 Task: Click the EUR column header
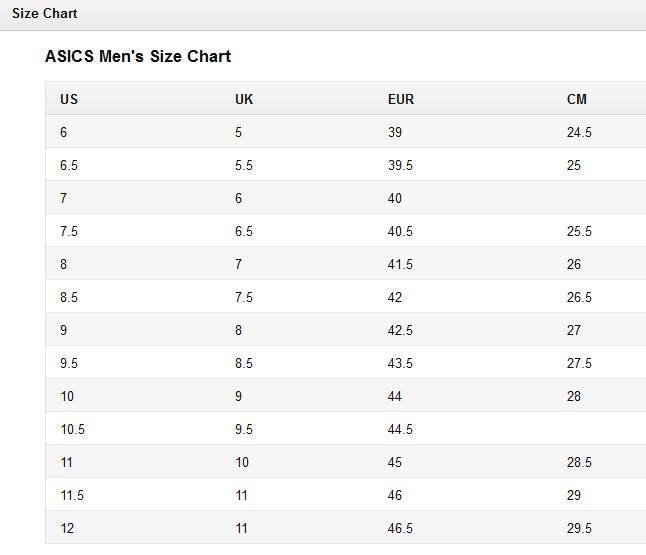401,99
